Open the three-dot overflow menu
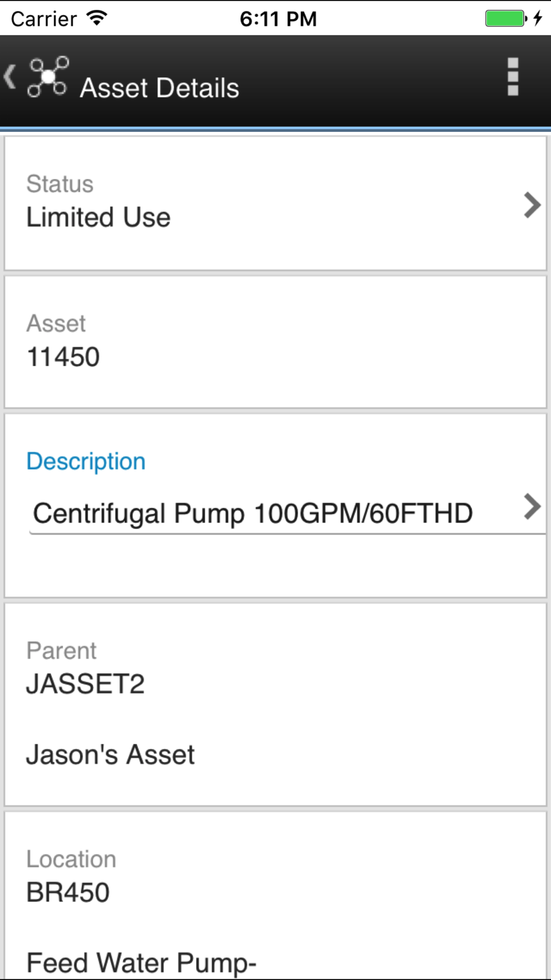 [x=513, y=77]
